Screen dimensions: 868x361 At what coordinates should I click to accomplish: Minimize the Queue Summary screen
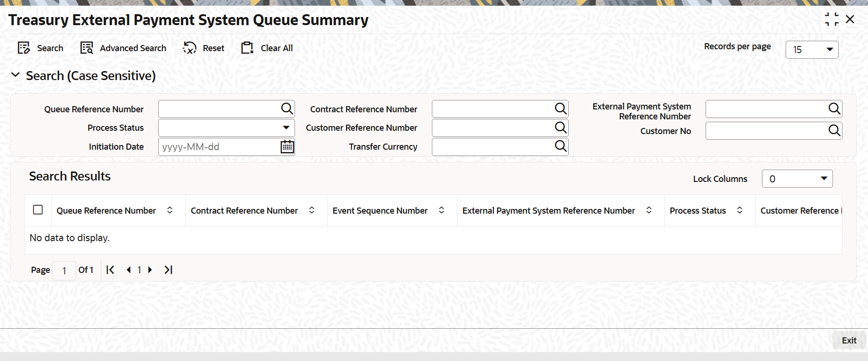(832, 19)
